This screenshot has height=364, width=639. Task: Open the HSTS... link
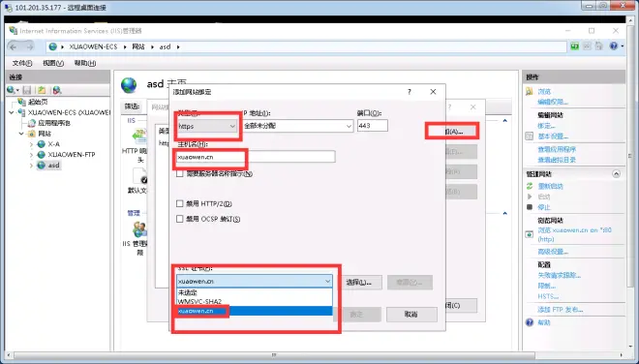click(548, 296)
